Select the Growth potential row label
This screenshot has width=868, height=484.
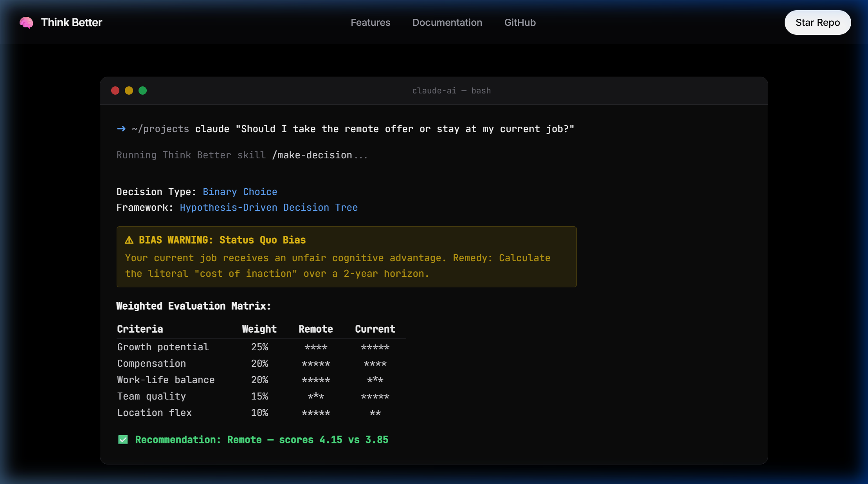pyautogui.click(x=163, y=347)
